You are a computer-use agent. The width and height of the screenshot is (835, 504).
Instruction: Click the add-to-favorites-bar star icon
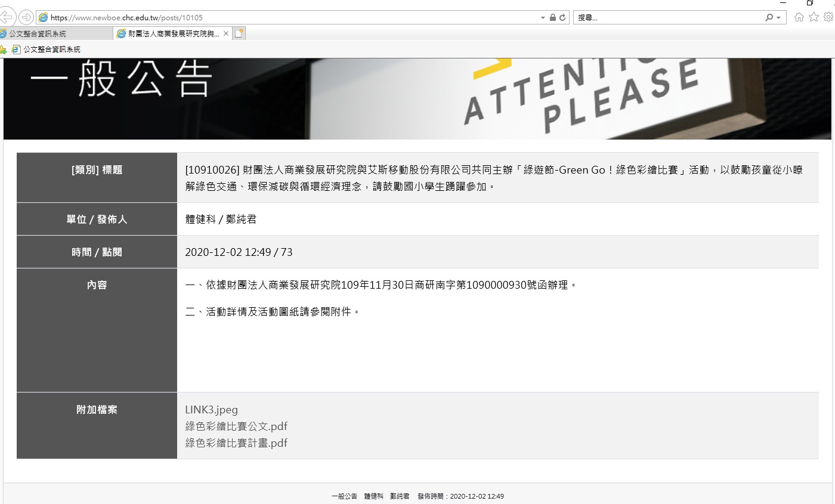pyautogui.click(x=3, y=50)
